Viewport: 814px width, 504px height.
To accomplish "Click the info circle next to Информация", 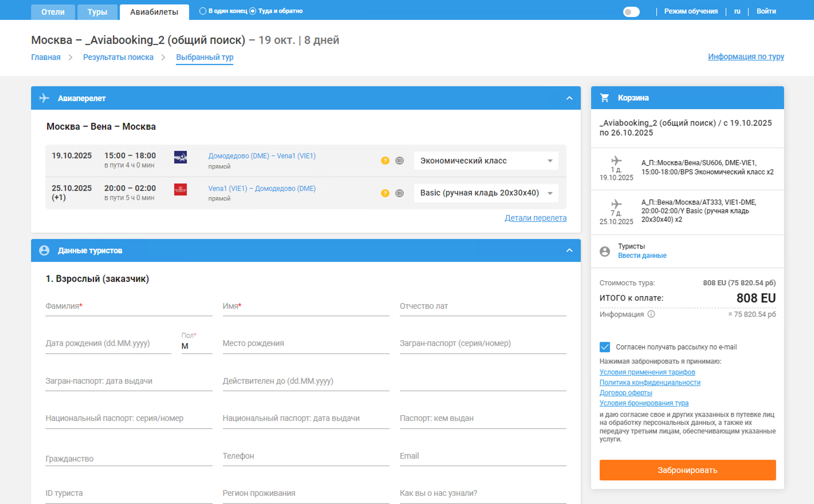I will pyautogui.click(x=651, y=314).
